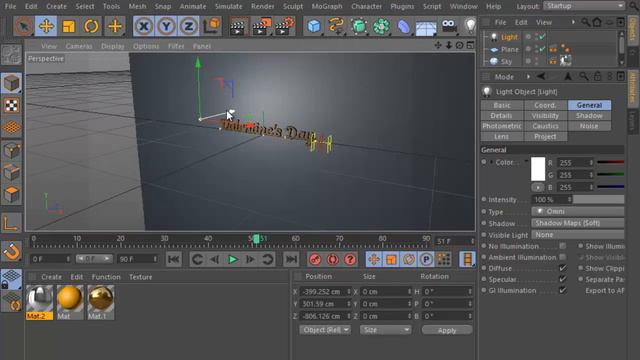The height and width of the screenshot is (360, 640).
Task: Select the Mat.2 material thumbnail
Action: (x=40, y=302)
